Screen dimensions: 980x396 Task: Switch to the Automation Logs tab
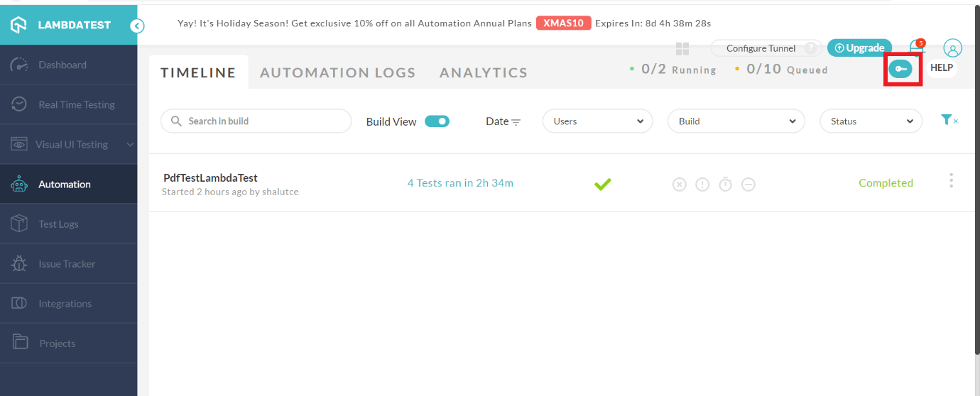click(337, 72)
